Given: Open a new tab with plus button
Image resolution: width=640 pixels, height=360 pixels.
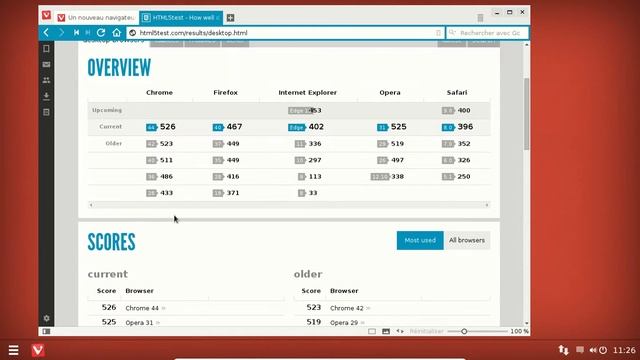Looking at the screenshot, I should coord(231,18).
